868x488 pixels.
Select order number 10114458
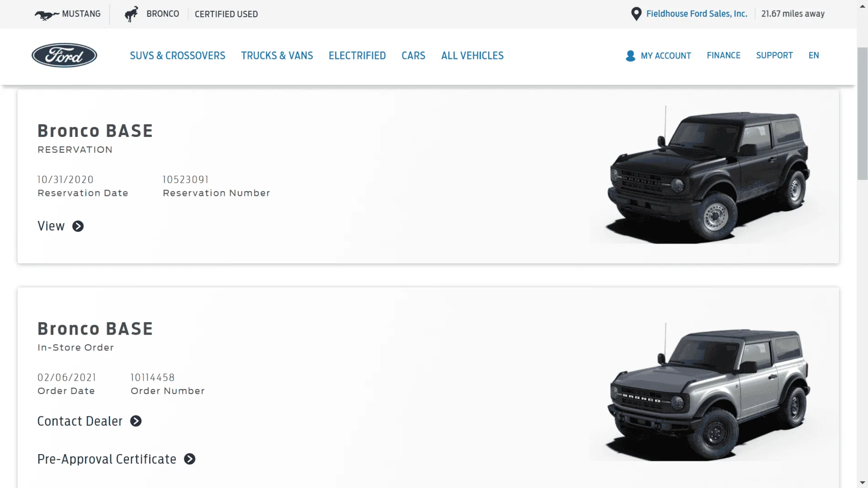click(153, 378)
